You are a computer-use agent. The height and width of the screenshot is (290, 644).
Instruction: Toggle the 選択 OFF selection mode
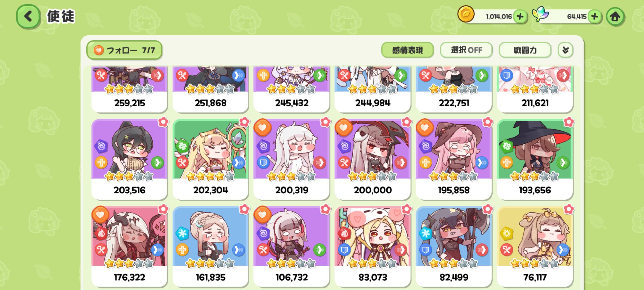(466, 50)
